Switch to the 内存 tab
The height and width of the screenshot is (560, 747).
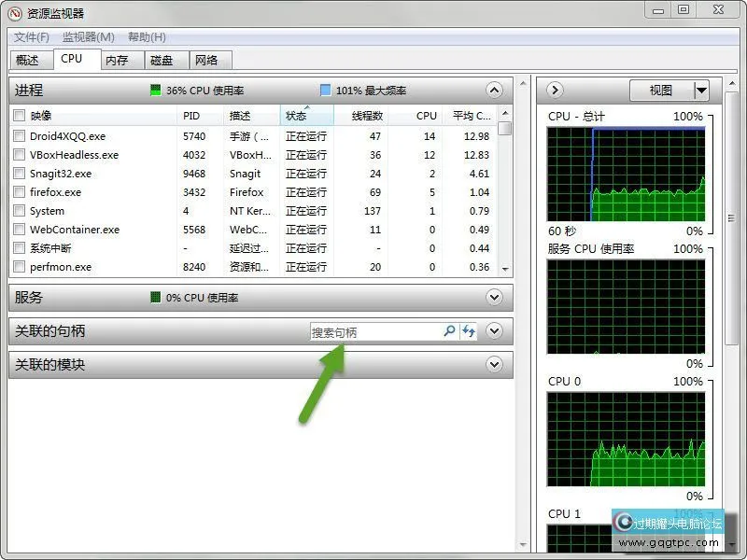tap(117, 60)
